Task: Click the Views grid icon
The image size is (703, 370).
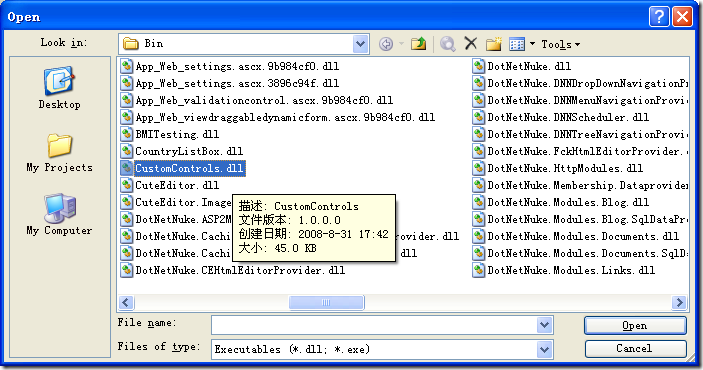Action: (517, 44)
